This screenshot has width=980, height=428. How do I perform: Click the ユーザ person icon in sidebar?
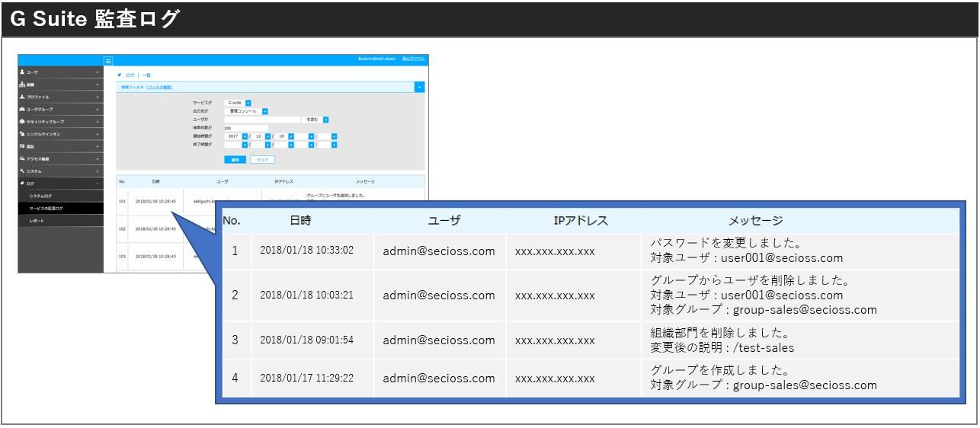(x=22, y=72)
